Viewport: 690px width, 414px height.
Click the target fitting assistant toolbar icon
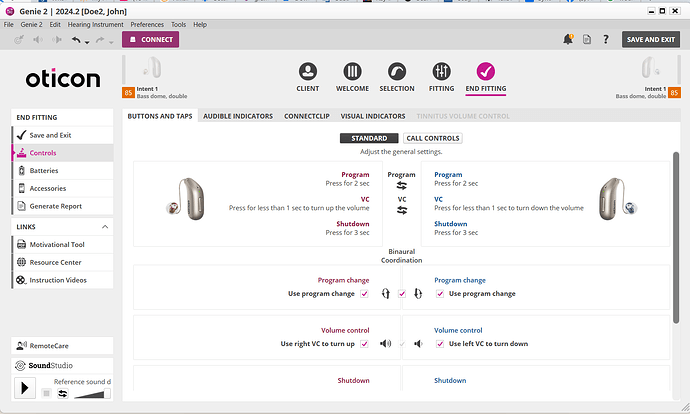[19, 40]
